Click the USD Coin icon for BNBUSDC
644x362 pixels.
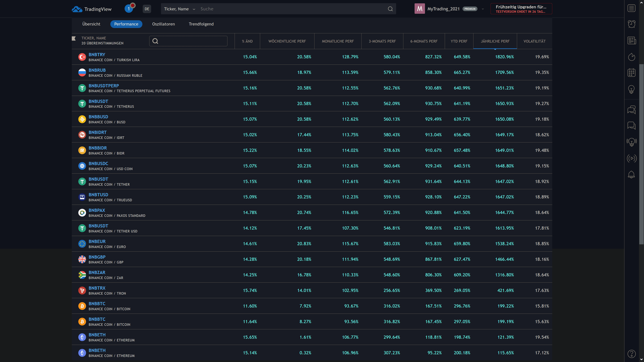pos(82,166)
